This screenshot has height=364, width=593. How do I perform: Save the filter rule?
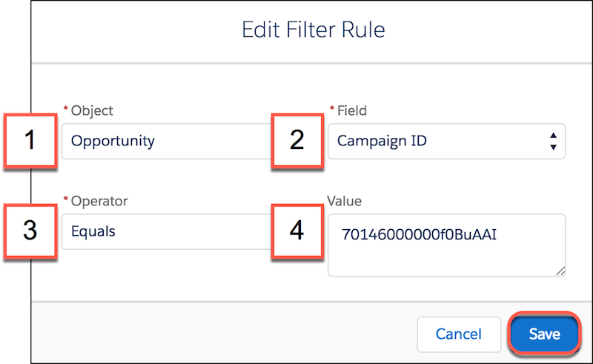pos(544,334)
